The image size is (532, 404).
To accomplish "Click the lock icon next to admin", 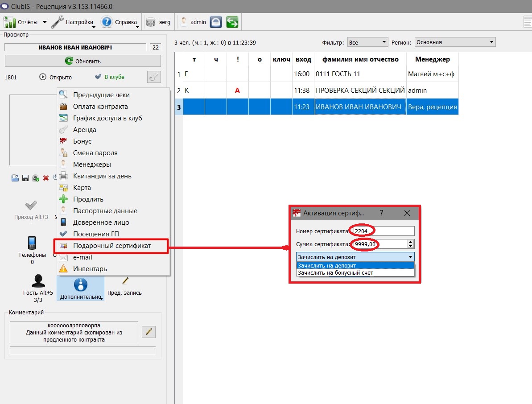I will pos(216,22).
